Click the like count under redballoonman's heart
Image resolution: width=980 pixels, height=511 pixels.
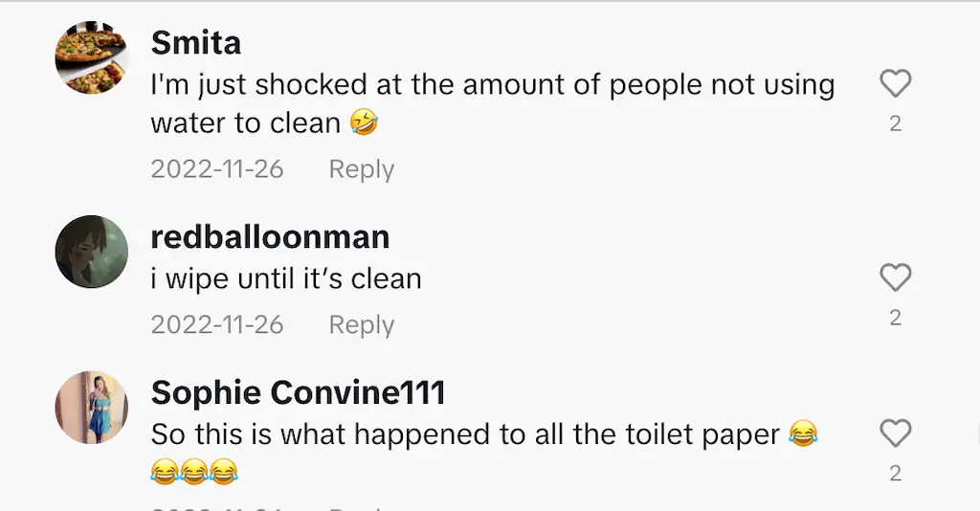click(x=895, y=318)
